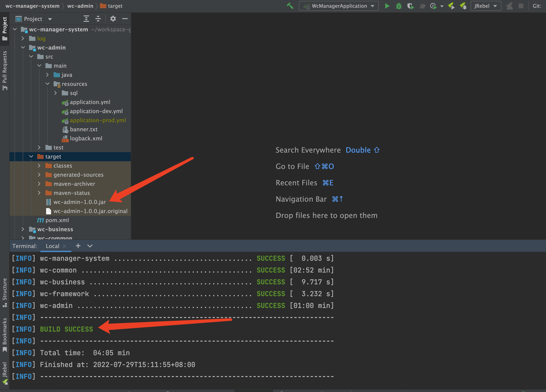Image resolution: width=546 pixels, height=392 pixels.
Task: Open terminal tabs dropdown chevron
Action: tap(90, 246)
